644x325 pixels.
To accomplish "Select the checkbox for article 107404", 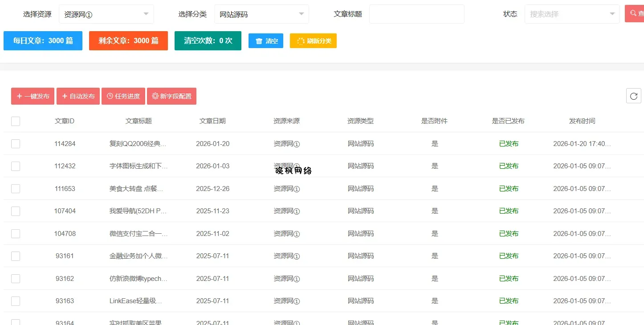I will point(16,211).
